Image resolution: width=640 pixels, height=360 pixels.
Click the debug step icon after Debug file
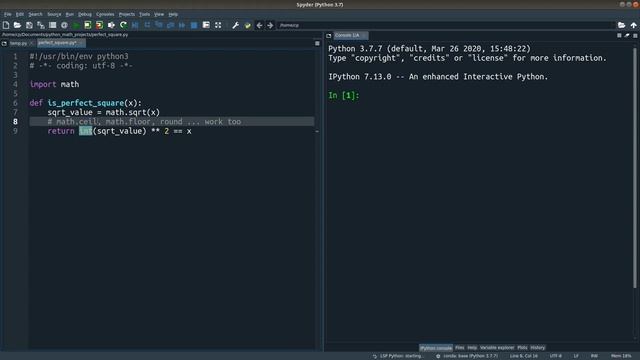(147, 25)
